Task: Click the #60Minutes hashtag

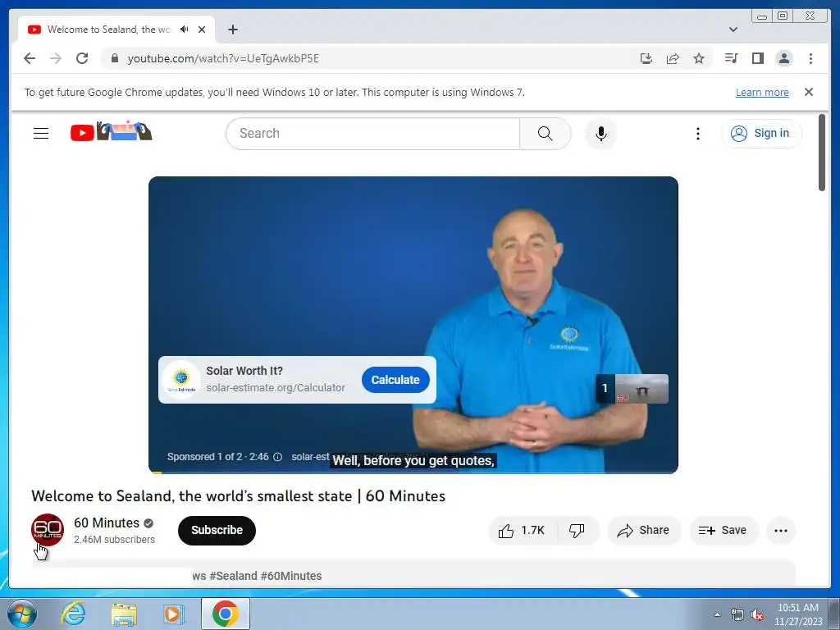Action: click(291, 576)
